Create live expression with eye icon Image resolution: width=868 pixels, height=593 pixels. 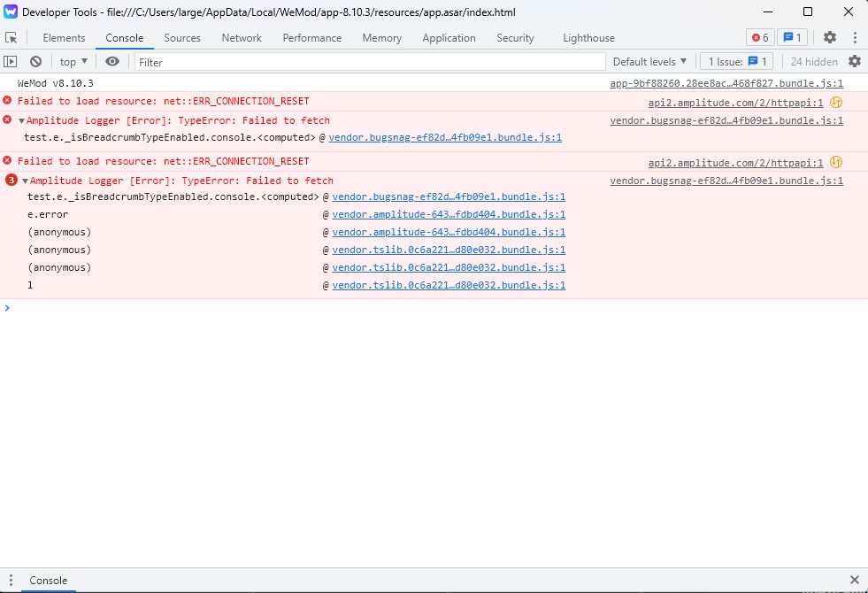coord(112,62)
